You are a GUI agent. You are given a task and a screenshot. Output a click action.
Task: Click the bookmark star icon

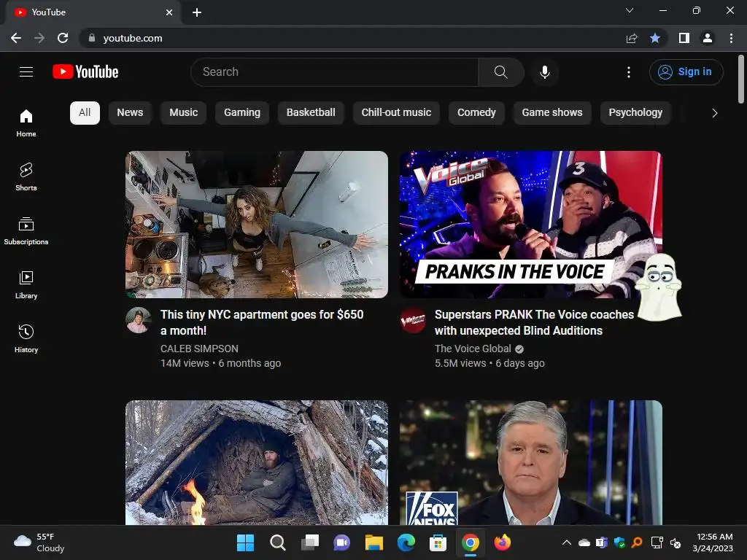[655, 38]
